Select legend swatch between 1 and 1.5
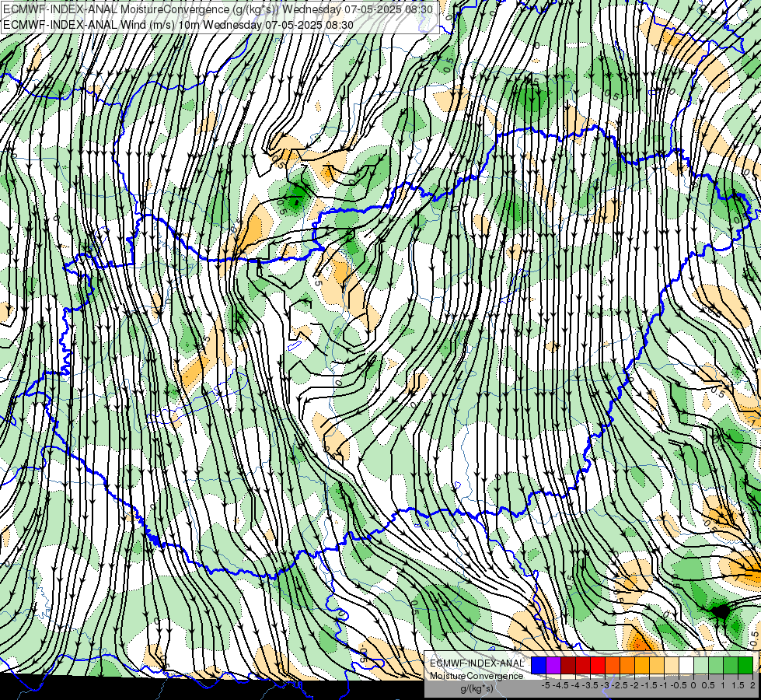 [731, 665]
